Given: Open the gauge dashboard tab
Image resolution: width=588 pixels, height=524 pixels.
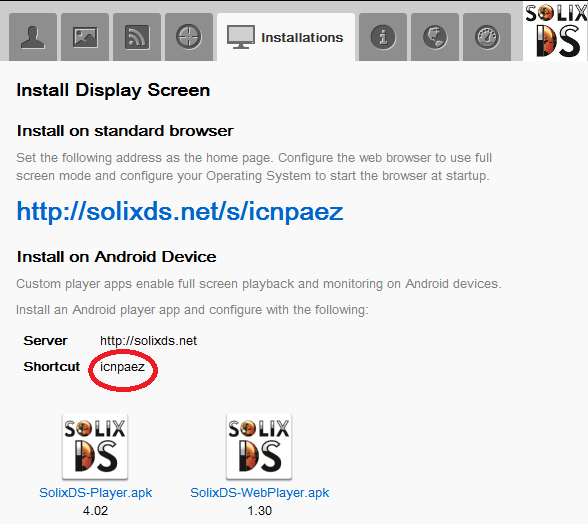Looking at the screenshot, I should pos(487,37).
